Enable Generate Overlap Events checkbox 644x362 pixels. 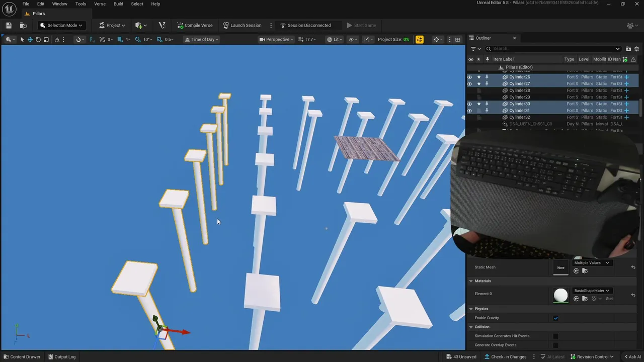click(555, 345)
